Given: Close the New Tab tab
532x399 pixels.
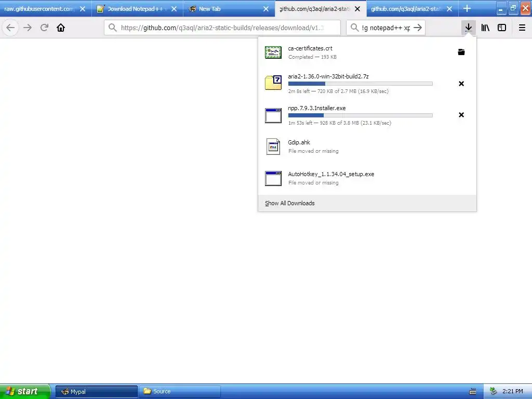Looking at the screenshot, I should pos(266,9).
